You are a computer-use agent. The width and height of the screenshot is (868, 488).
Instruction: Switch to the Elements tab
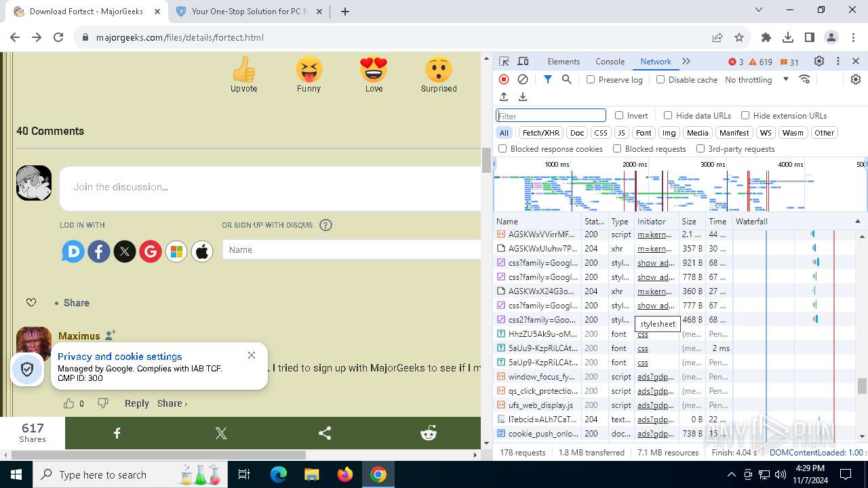click(x=564, y=61)
